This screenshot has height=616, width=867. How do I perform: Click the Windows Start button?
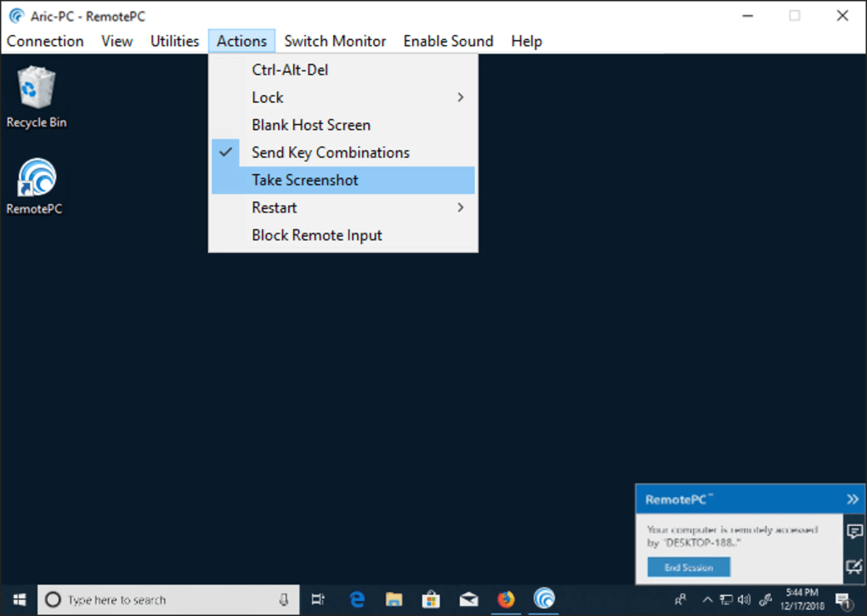click(18, 599)
